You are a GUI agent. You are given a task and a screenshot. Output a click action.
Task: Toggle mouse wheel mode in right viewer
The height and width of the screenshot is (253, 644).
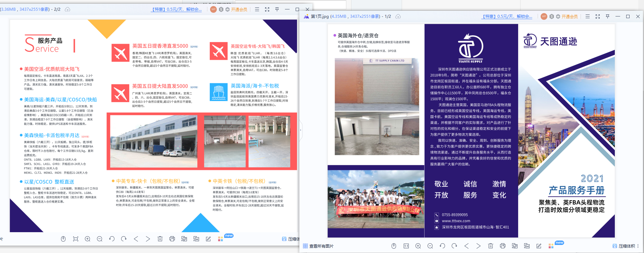pos(394,246)
